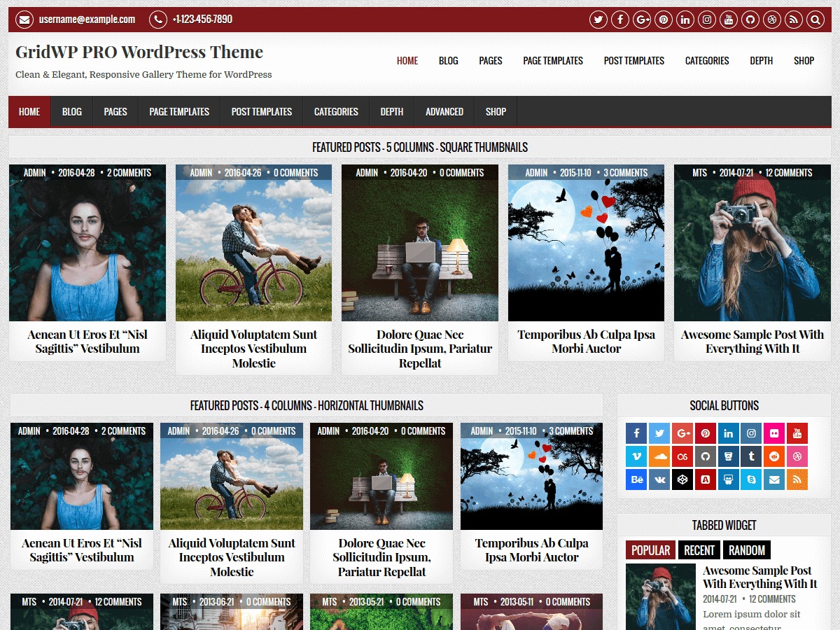Click 12 Comments on 5-column camera girl post
The height and width of the screenshot is (630, 840).
pos(789,173)
